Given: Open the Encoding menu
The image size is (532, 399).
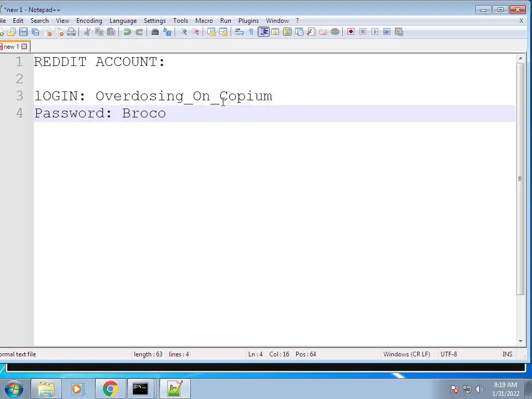Looking at the screenshot, I should click(x=89, y=21).
